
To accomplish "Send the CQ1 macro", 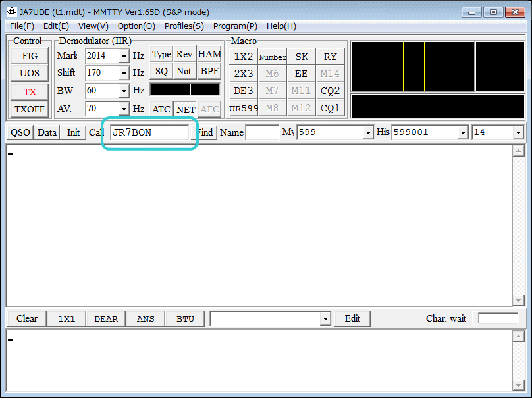I will 330,108.
